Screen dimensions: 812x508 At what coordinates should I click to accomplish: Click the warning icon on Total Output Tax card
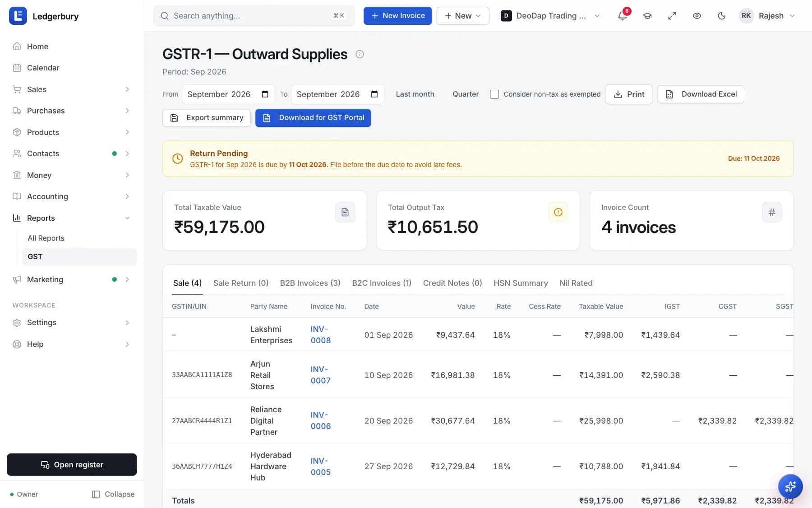point(558,212)
